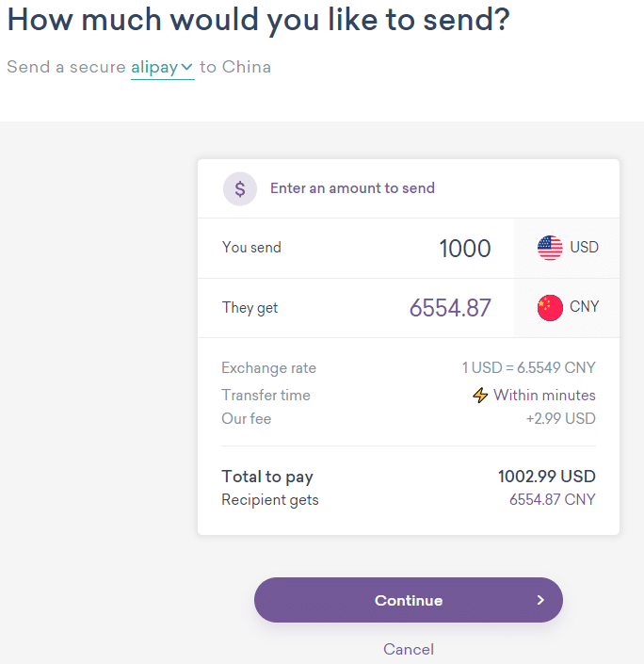
Task: Open the alipay delivery method dropdown
Action: 163,68
